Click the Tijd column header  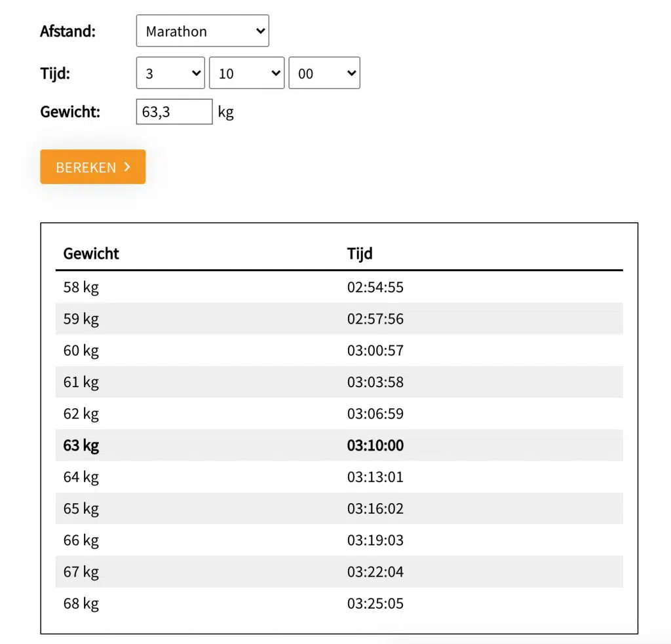[360, 254]
